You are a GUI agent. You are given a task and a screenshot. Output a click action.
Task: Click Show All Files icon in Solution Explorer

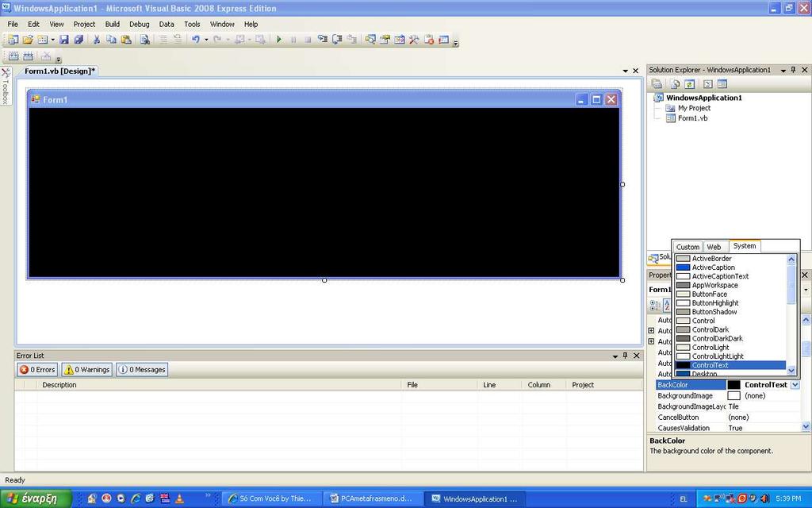(x=674, y=84)
